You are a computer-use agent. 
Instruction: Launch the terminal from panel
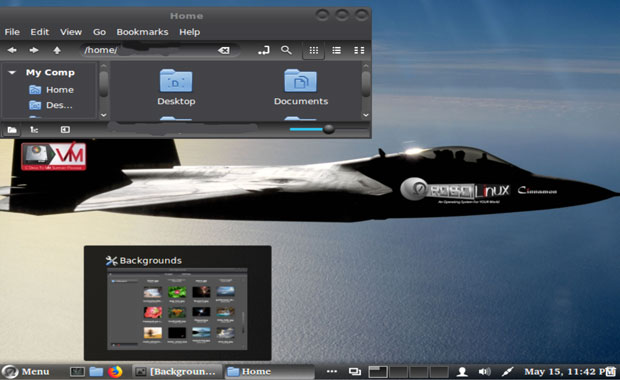point(77,372)
